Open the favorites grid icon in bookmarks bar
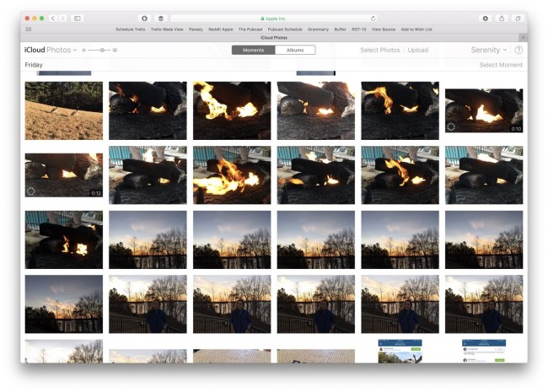The image size is (548, 392). [x=29, y=29]
